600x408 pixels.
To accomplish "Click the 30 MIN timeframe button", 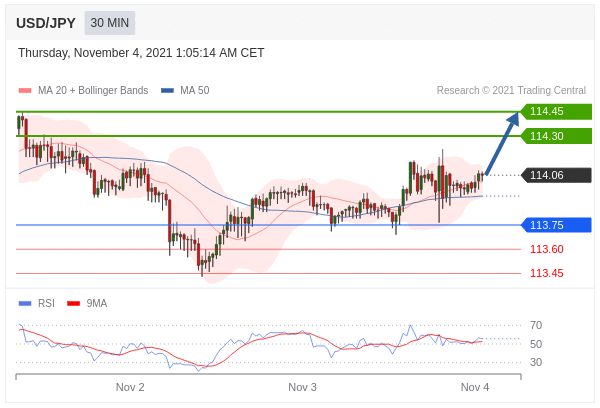I will coord(109,23).
